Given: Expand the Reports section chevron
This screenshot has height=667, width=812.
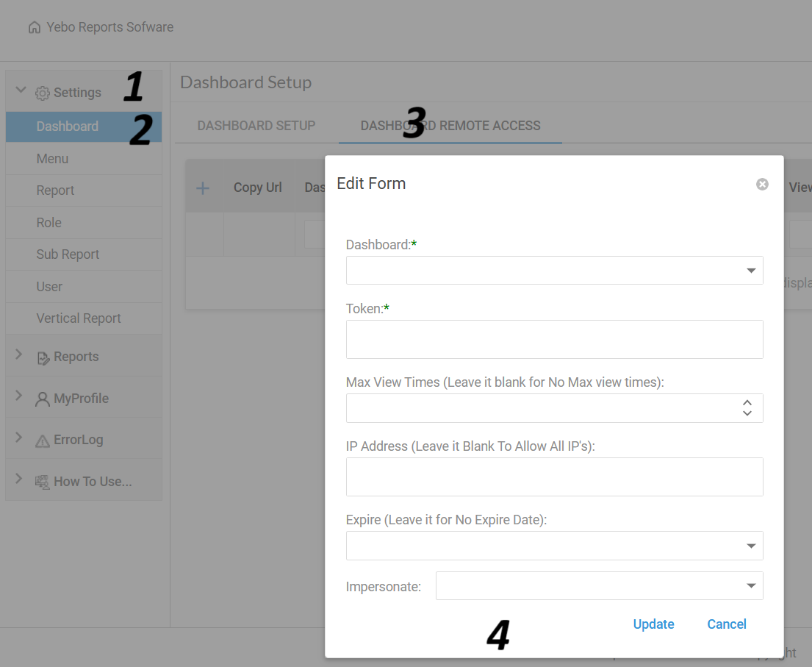Looking at the screenshot, I should (19, 354).
